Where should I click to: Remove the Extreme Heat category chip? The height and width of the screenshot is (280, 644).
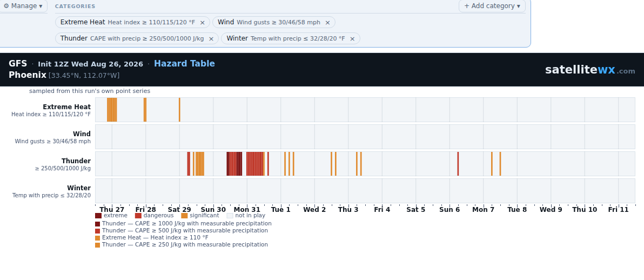pos(203,23)
